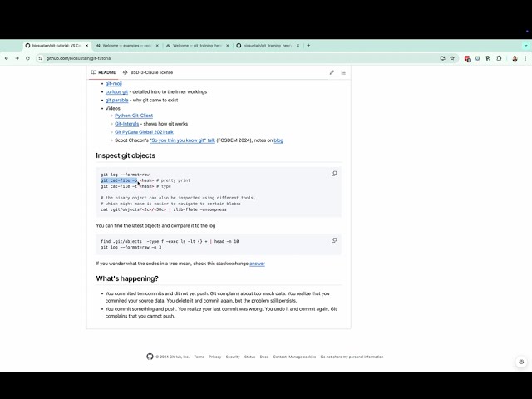The image size is (532, 399).
Task: Click the git cat-file -t <hash> line
Action: pyautogui.click(x=135, y=186)
